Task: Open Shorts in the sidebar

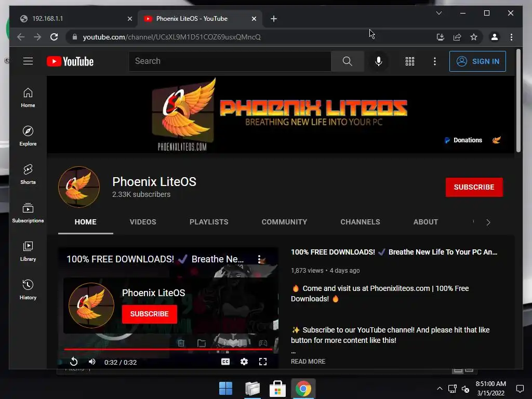Action: coord(28,175)
